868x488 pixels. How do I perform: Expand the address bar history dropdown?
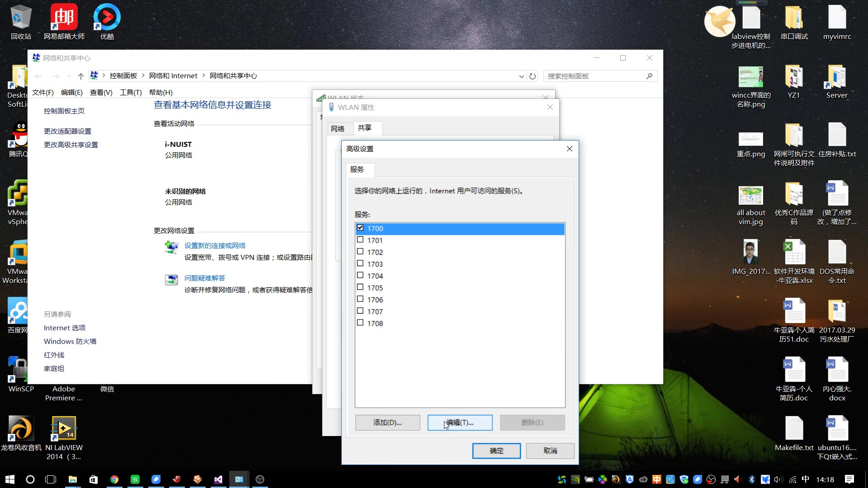click(521, 76)
